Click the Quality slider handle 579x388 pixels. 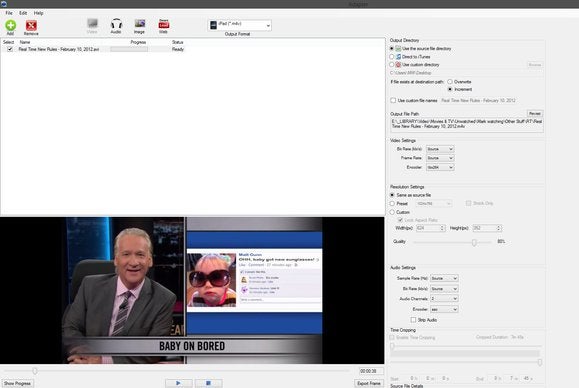pyautogui.click(x=474, y=242)
